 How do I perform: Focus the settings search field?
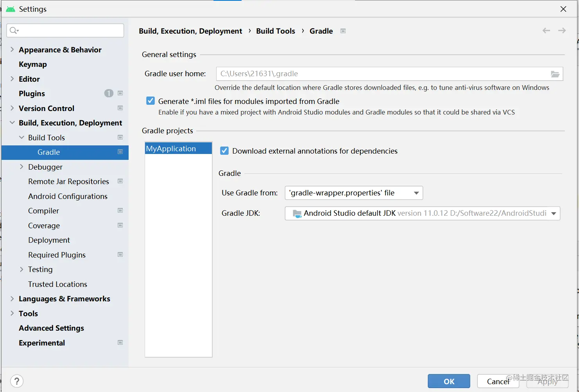point(65,30)
